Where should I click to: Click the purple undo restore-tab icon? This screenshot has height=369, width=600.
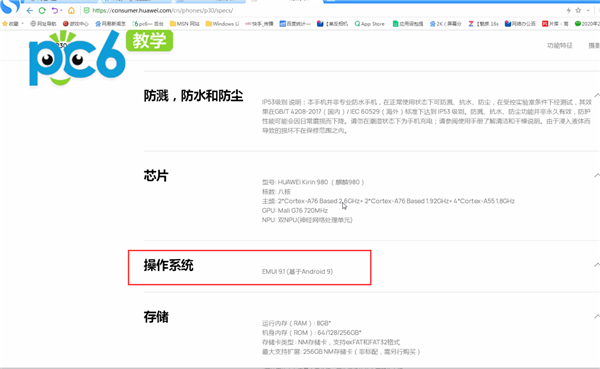pyautogui.click(x=55, y=11)
